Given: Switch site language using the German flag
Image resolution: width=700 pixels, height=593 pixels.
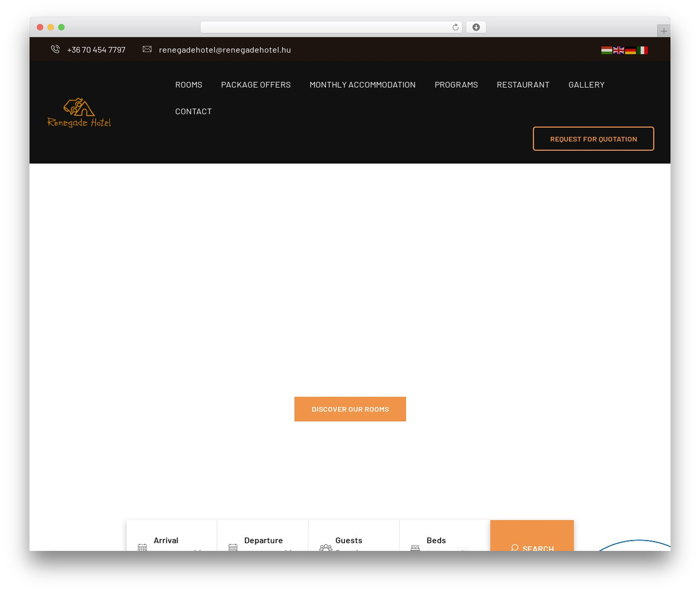Looking at the screenshot, I should coord(631,50).
